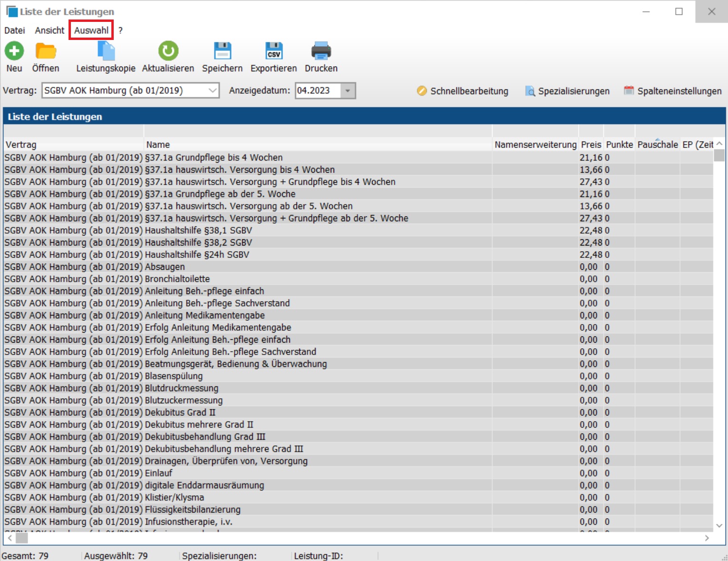Open the Ansicht menu

coord(49,30)
